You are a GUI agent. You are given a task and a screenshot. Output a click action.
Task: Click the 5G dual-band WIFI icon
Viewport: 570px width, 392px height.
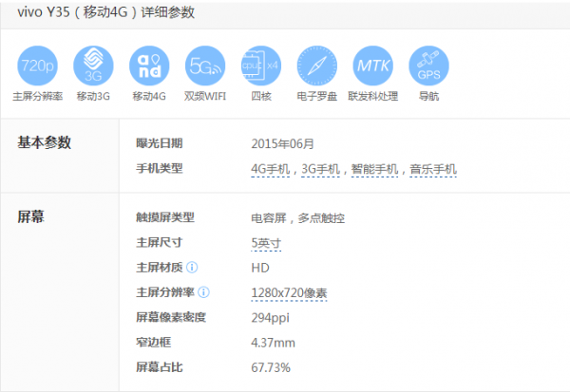(x=205, y=65)
